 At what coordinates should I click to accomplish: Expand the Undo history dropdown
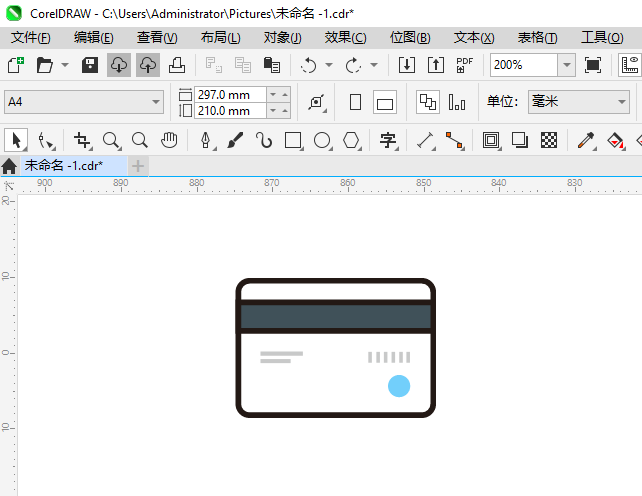pos(329,65)
